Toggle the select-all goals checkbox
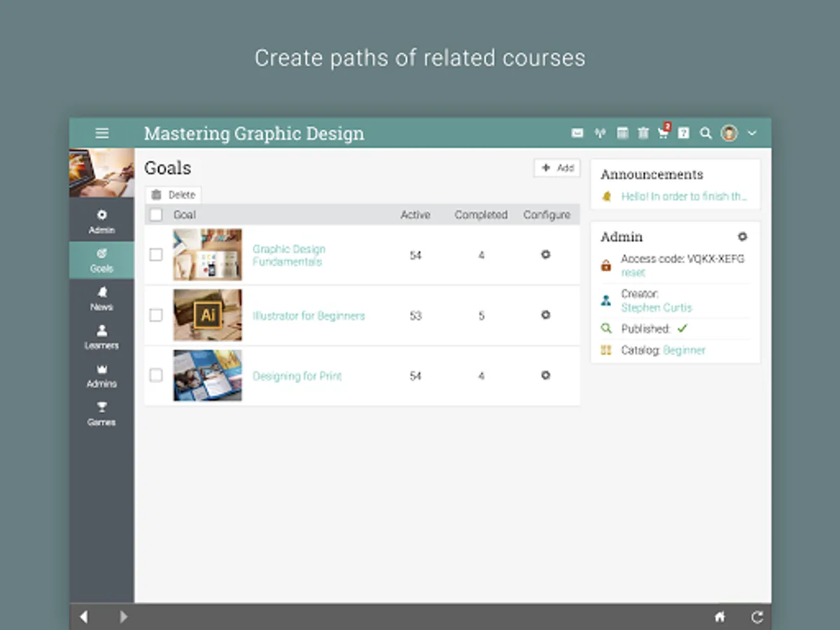 pos(156,215)
